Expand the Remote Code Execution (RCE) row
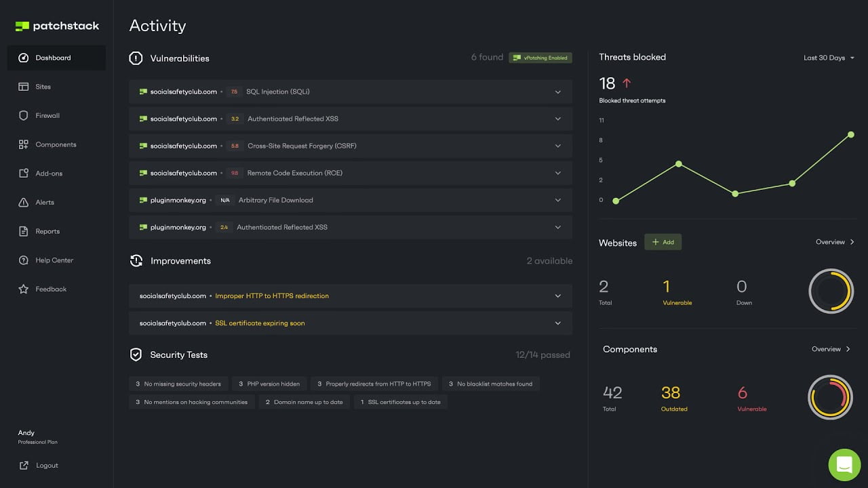 pos(557,174)
